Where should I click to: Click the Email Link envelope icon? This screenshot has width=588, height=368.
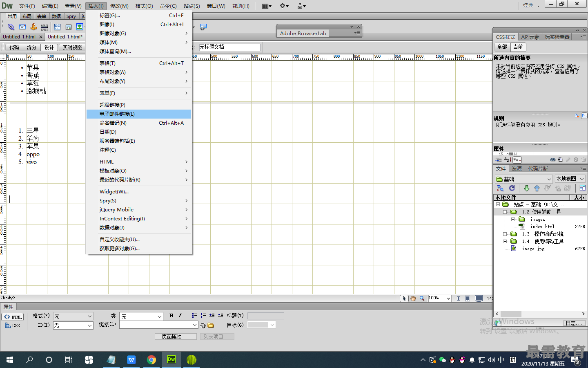(x=22, y=27)
